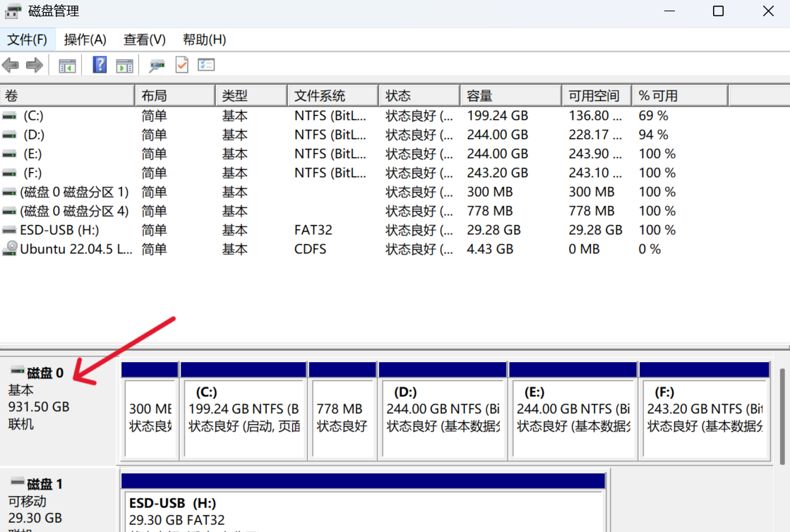
Task: Sort by the 状态 column header
Action: click(419, 96)
